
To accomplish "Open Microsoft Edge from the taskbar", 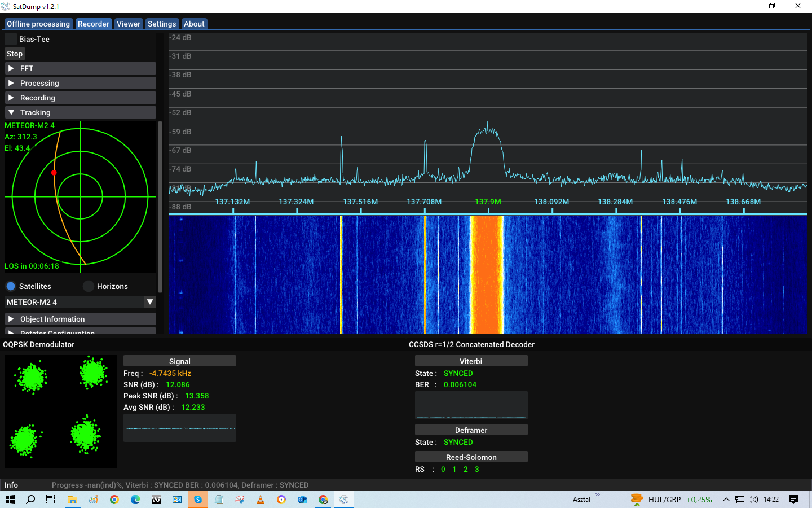I will click(x=135, y=500).
